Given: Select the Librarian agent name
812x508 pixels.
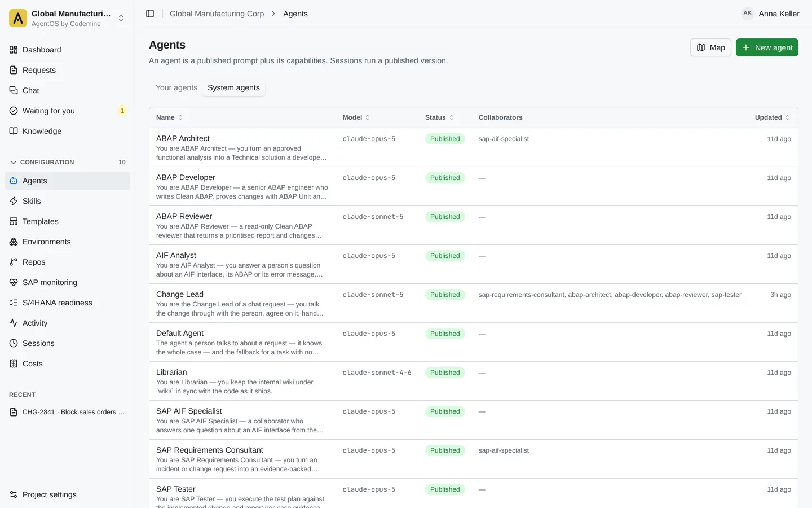Looking at the screenshot, I should tap(171, 372).
